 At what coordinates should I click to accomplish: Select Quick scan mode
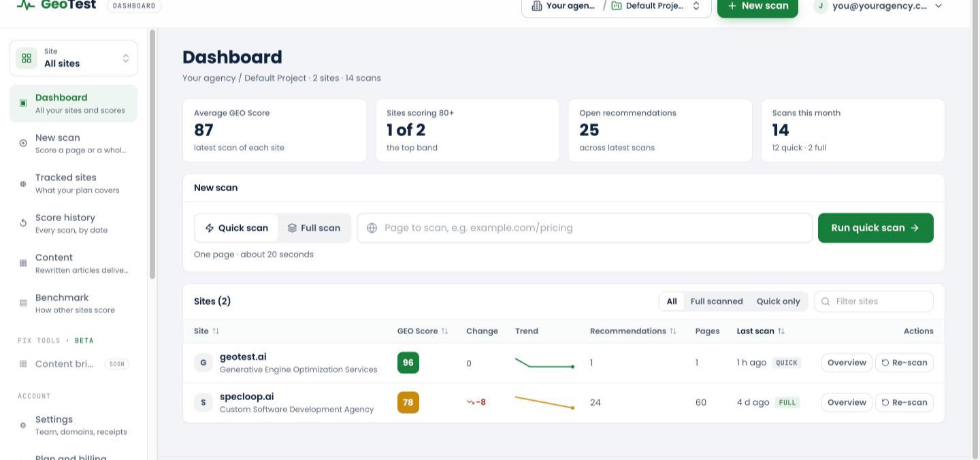pos(237,228)
